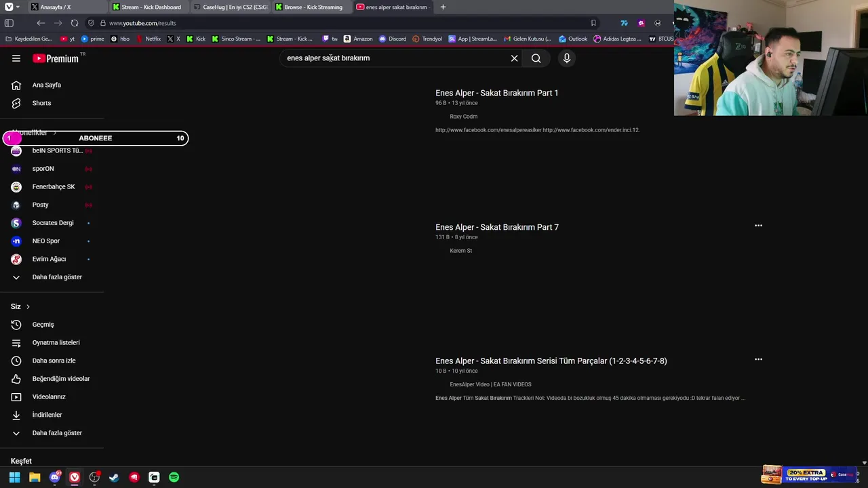
Task: Go to the YouTube Premium home logo
Action: coord(56,58)
